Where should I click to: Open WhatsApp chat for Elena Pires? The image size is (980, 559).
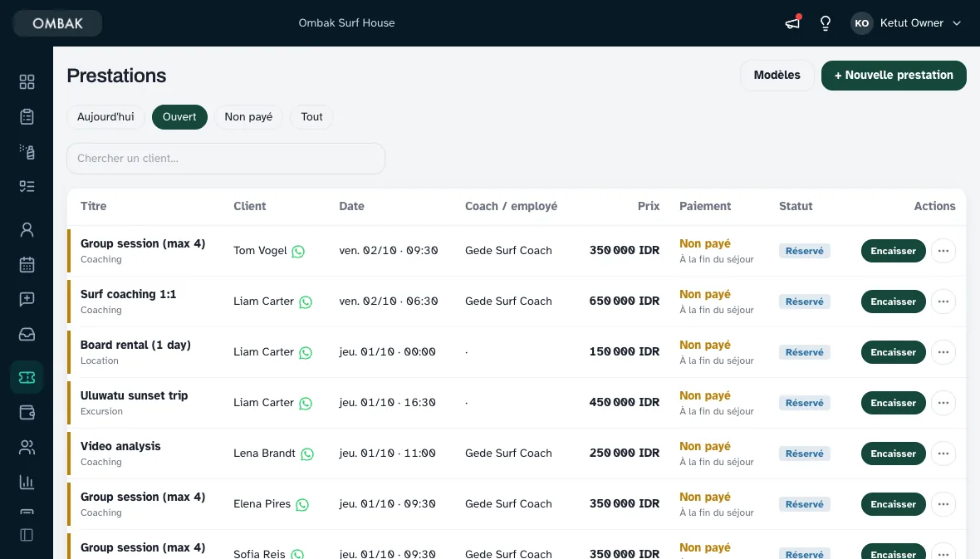click(x=302, y=505)
